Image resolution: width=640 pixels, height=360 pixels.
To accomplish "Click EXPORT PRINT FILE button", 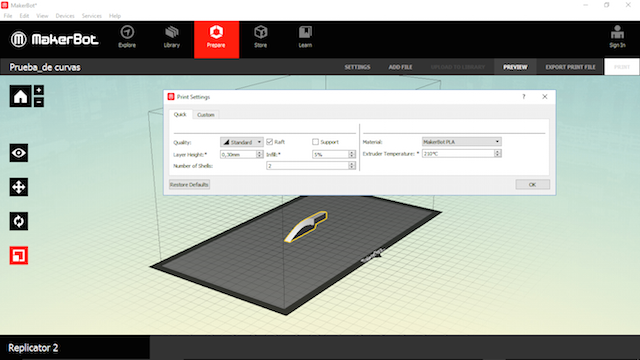I will pos(570,67).
